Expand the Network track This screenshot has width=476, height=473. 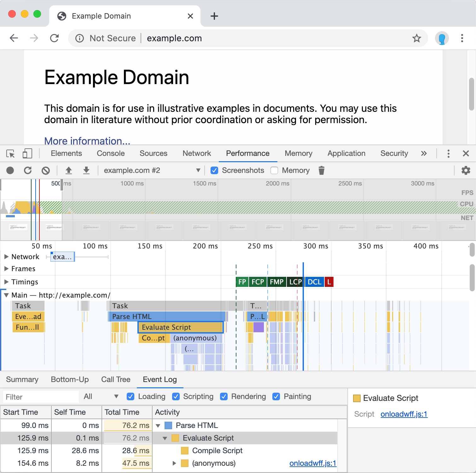6,257
